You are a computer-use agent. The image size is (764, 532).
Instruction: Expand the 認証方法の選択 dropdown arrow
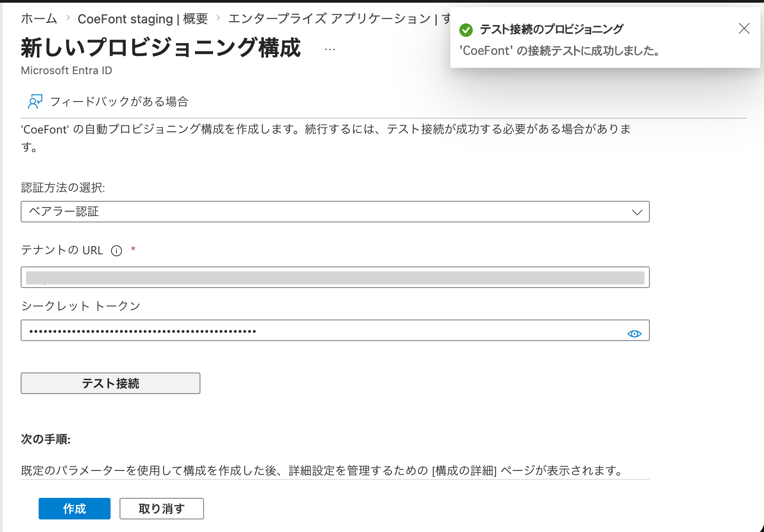[637, 212]
